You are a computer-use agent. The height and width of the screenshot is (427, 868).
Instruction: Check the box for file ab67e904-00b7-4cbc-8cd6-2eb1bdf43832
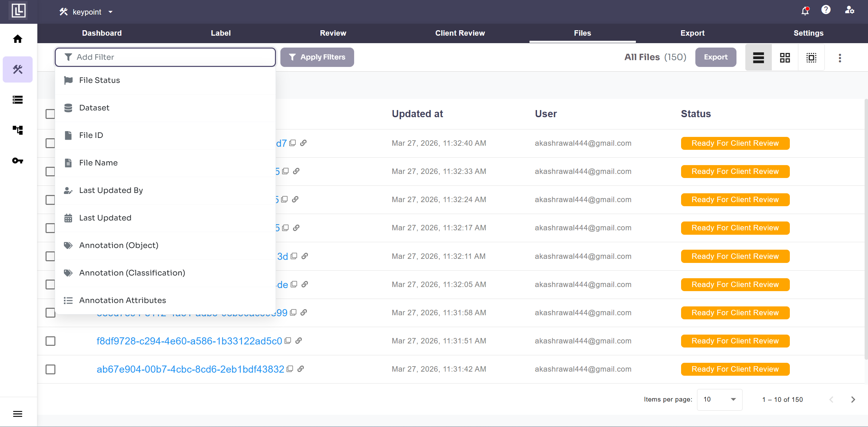[50, 369]
